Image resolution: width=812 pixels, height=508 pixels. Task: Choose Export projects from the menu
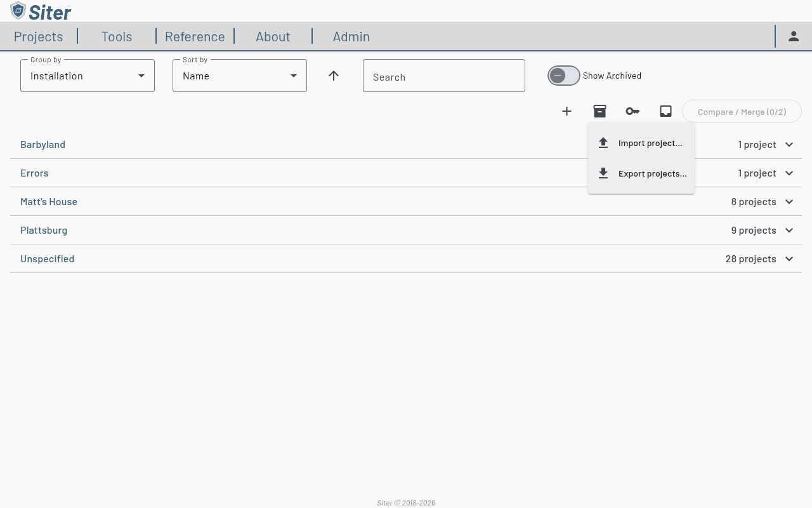tap(641, 173)
